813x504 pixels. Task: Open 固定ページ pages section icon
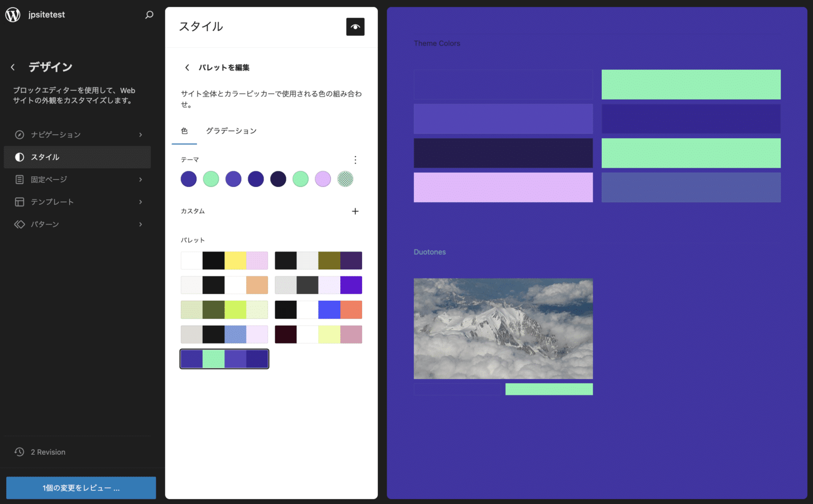coord(20,179)
